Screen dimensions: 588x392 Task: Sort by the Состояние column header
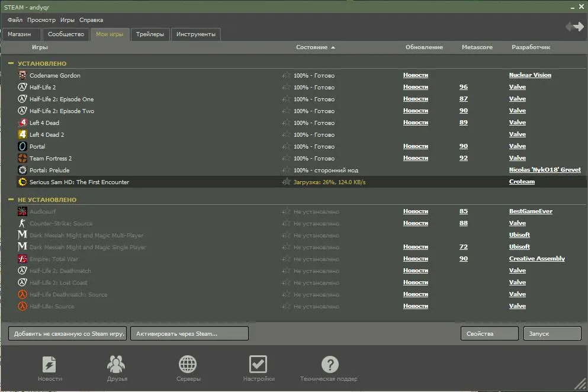pyautogui.click(x=311, y=47)
